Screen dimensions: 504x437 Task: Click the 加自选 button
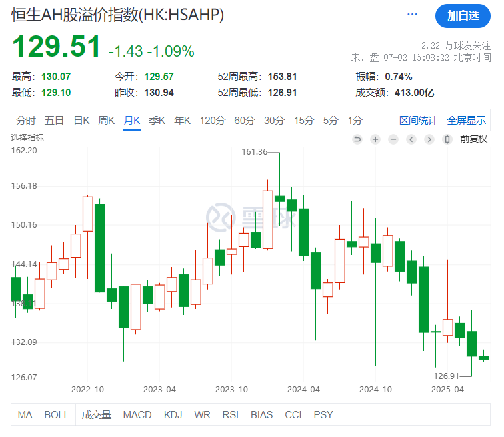point(463,16)
